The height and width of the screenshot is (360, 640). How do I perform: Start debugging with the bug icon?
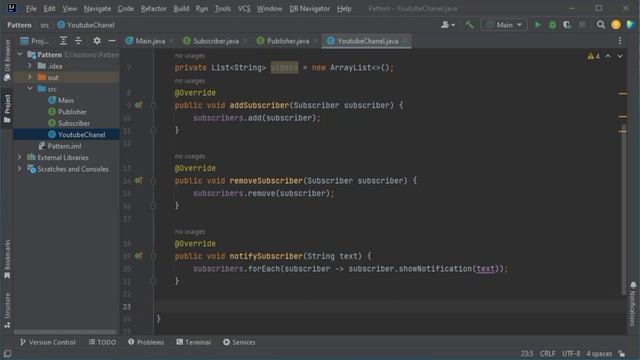(x=552, y=25)
